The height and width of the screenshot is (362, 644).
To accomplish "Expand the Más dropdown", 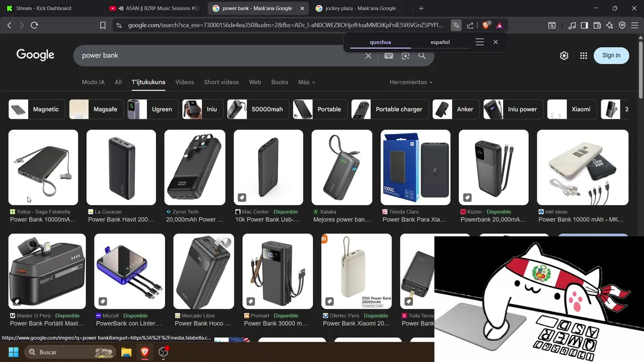I will [x=306, y=82].
